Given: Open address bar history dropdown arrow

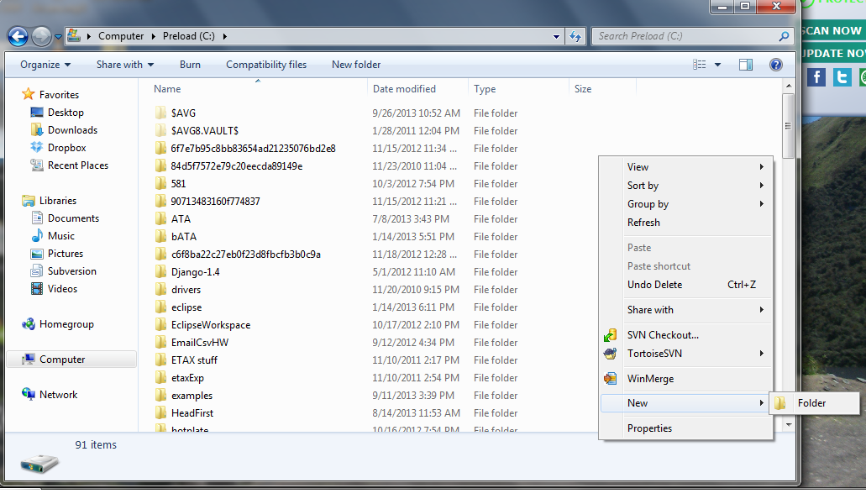Looking at the screenshot, I should click(556, 36).
